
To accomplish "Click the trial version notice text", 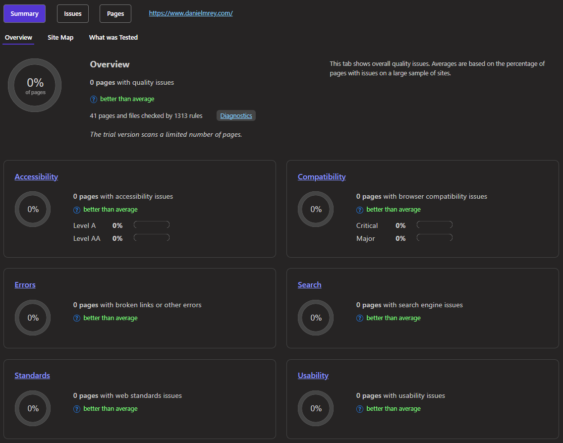I will [x=166, y=135].
